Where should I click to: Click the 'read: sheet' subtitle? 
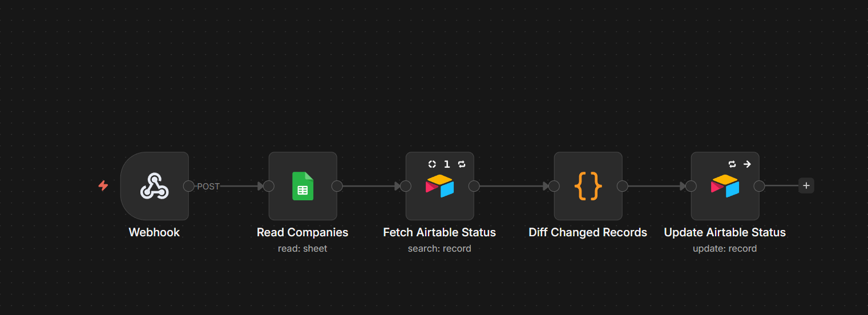pos(302,249)
